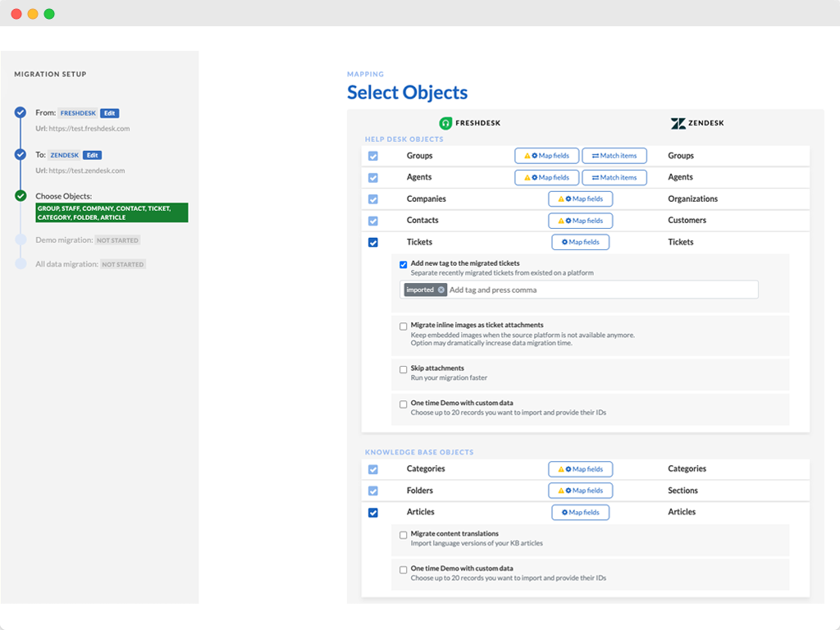
Task: Uncheck the Groups object checkbox
Action: coord(373,156)
